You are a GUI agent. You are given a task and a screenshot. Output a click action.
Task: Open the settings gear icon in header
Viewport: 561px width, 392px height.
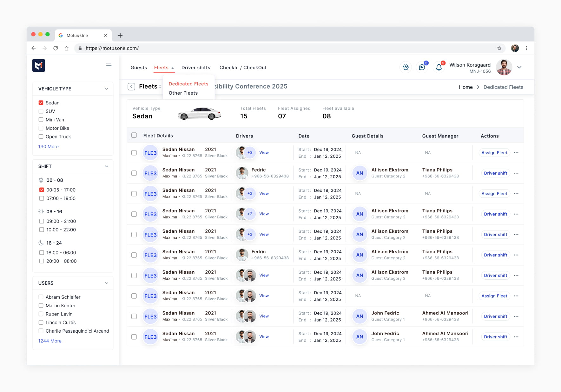click(406, 67)
